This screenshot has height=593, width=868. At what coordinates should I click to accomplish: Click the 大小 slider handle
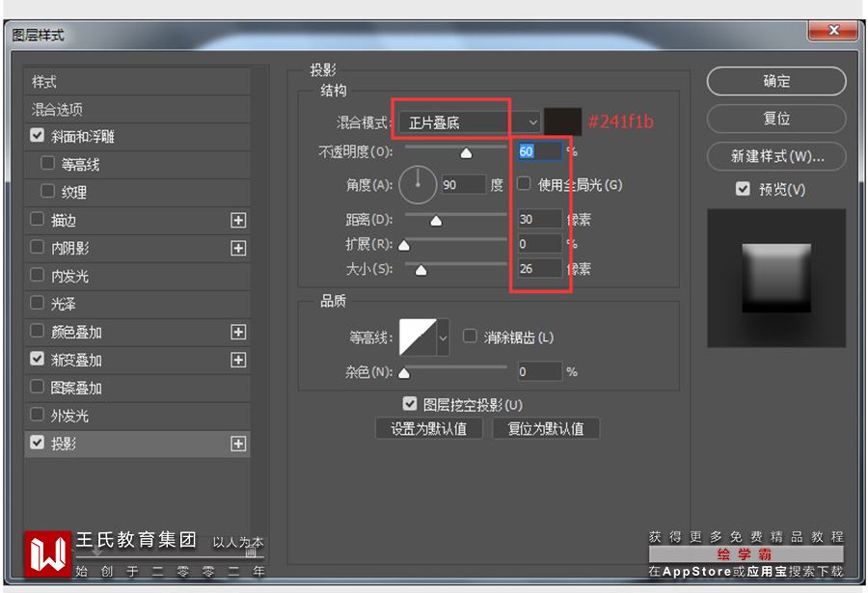click(421, 270)
